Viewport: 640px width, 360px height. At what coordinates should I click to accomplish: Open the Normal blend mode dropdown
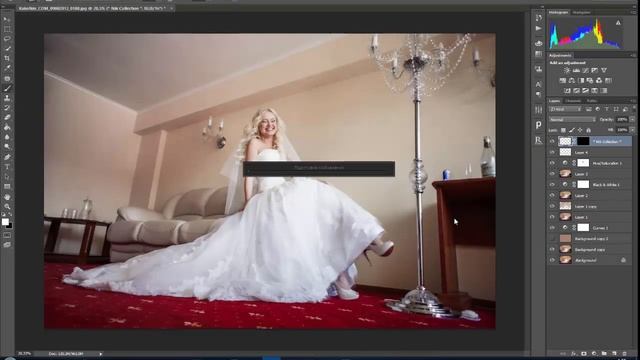572,120
